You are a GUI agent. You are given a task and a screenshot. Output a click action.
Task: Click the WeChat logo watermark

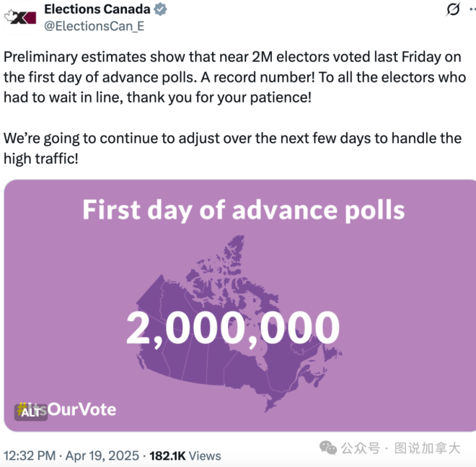[x=328, y=448]
